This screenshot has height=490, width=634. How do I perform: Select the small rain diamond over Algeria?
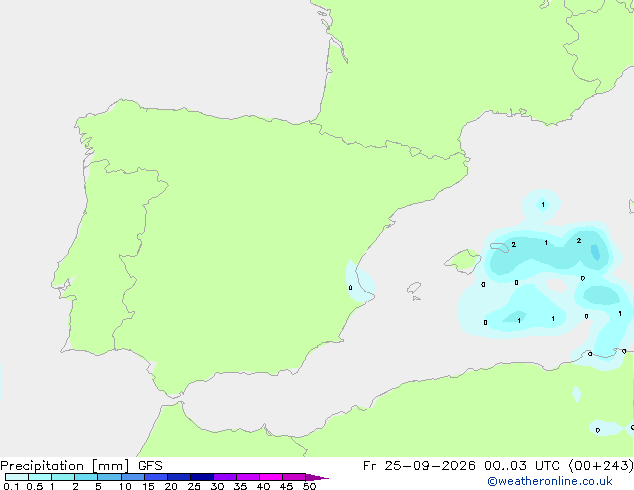577,394
